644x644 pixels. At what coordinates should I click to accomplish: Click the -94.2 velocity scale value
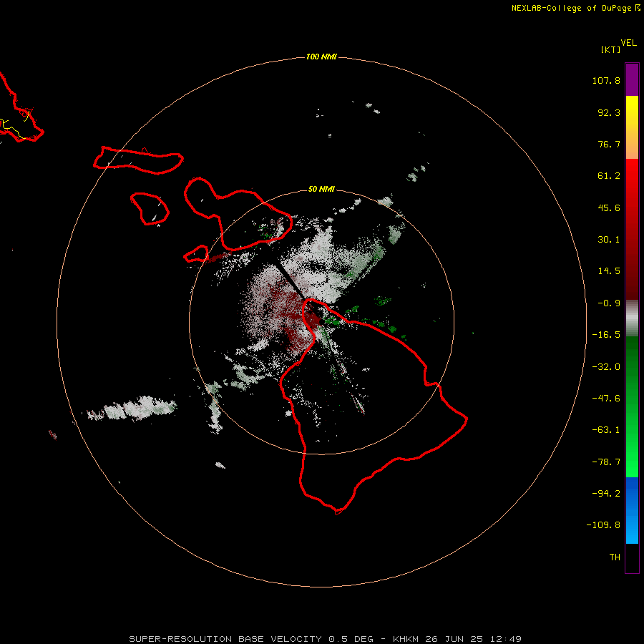pos(606,493)
